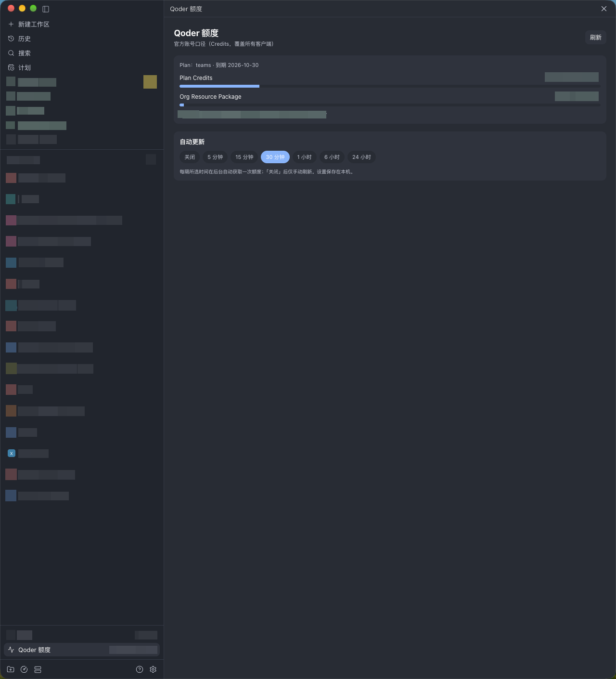
Task: Choose the 15 分钟 interval
Action: (x=244, y=157)
